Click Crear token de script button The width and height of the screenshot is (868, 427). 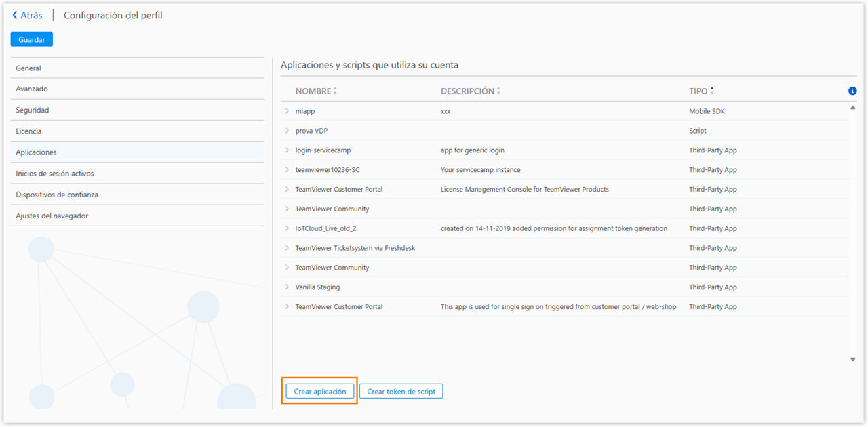(x=401, y=392)
